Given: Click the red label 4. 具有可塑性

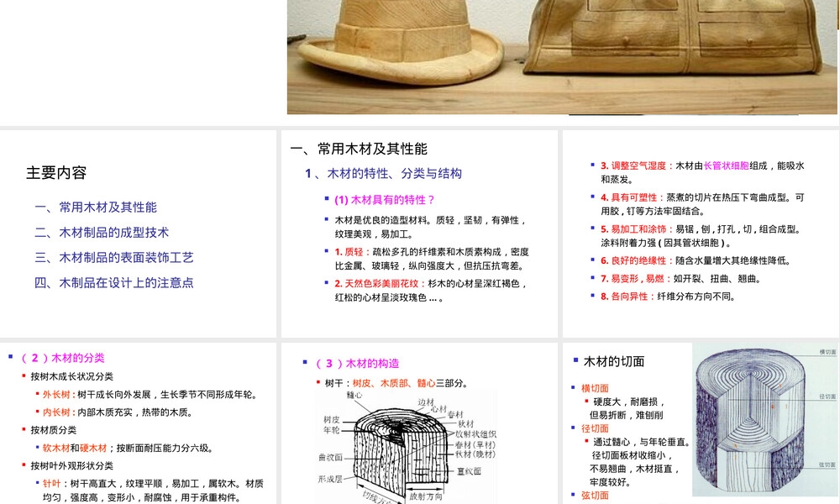Looking at the screenshot, I should click(629, 197).
